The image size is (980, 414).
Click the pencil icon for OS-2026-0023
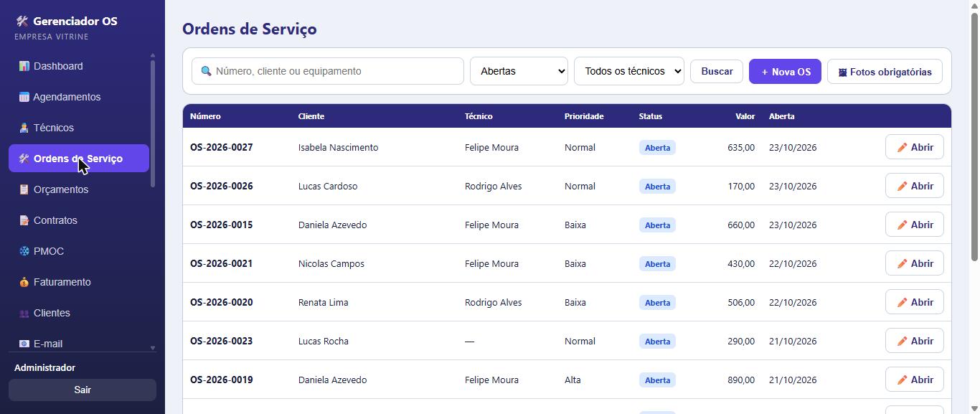[902, 341]
